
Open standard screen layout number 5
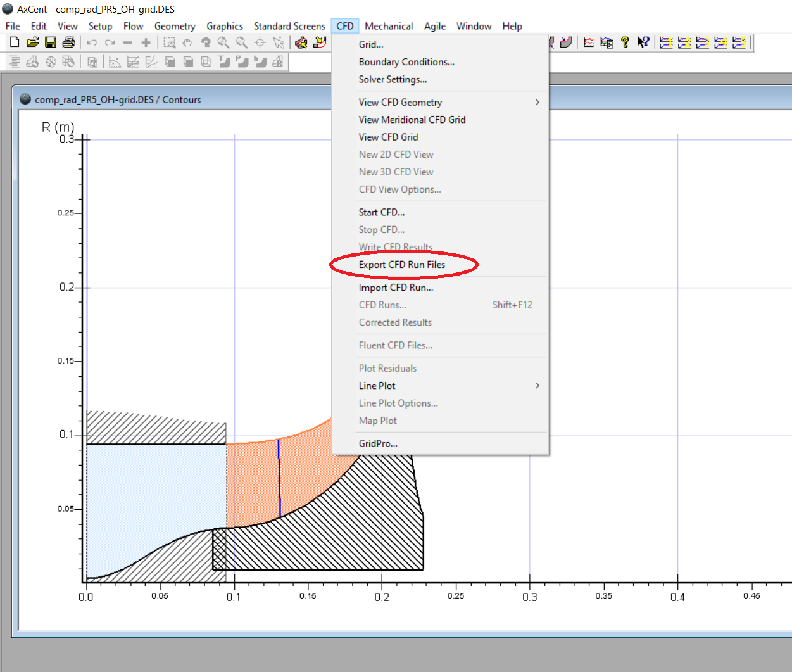pos(739,42)
